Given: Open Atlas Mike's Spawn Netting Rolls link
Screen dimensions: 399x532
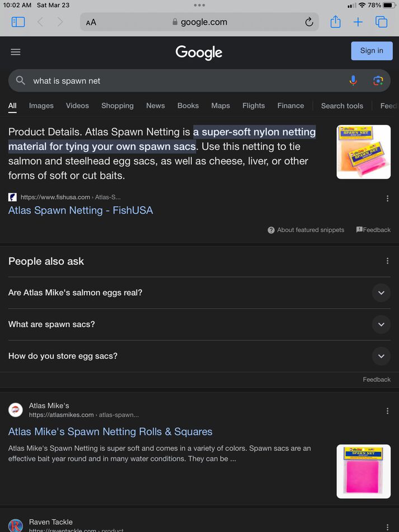Looking at the screenshot, I should pyautogui.click(x=110, y=432).
